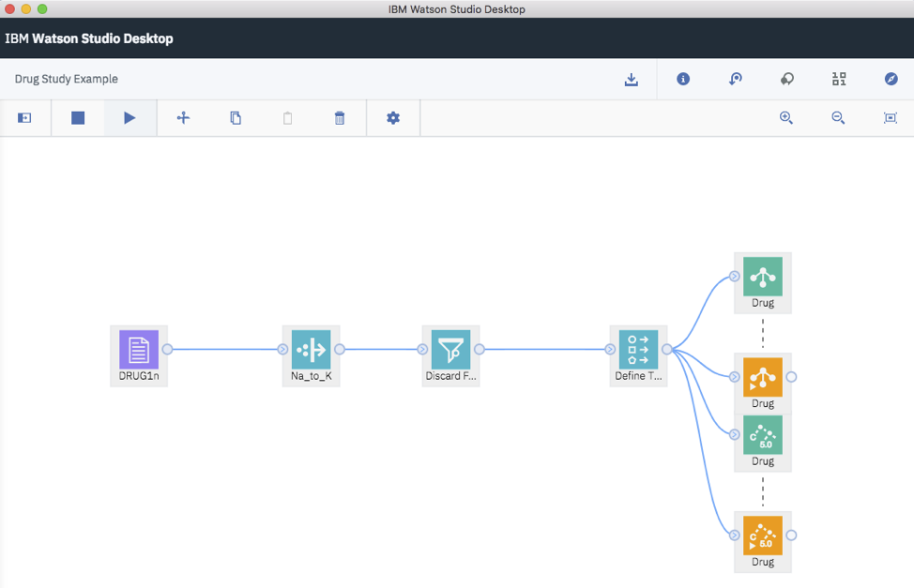914x588 pixels.
Task: Copy selected nodes with copy icon
Action: pos(236,118)
